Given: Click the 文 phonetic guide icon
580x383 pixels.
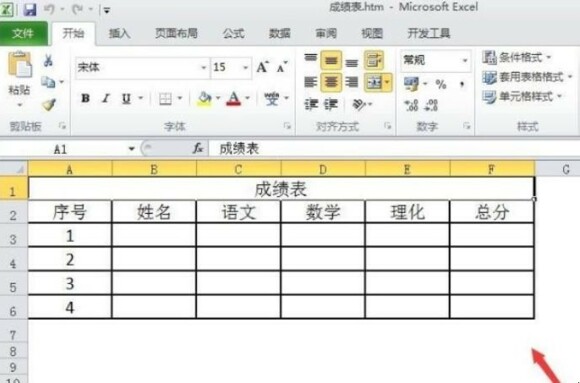Looking at the screenshot, I should 272,98.
